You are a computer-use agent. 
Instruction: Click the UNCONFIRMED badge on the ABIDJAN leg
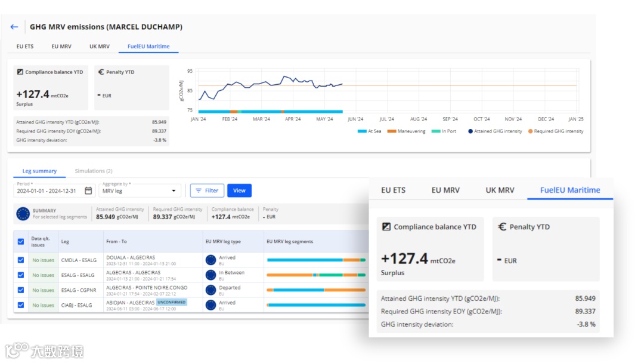coord(172,302)
